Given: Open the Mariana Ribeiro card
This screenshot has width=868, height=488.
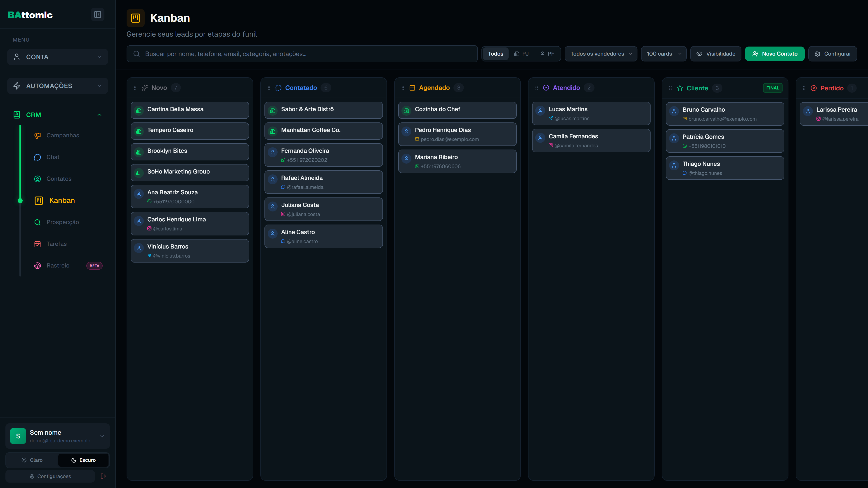Looking at the screenshot, I should 457,161.
